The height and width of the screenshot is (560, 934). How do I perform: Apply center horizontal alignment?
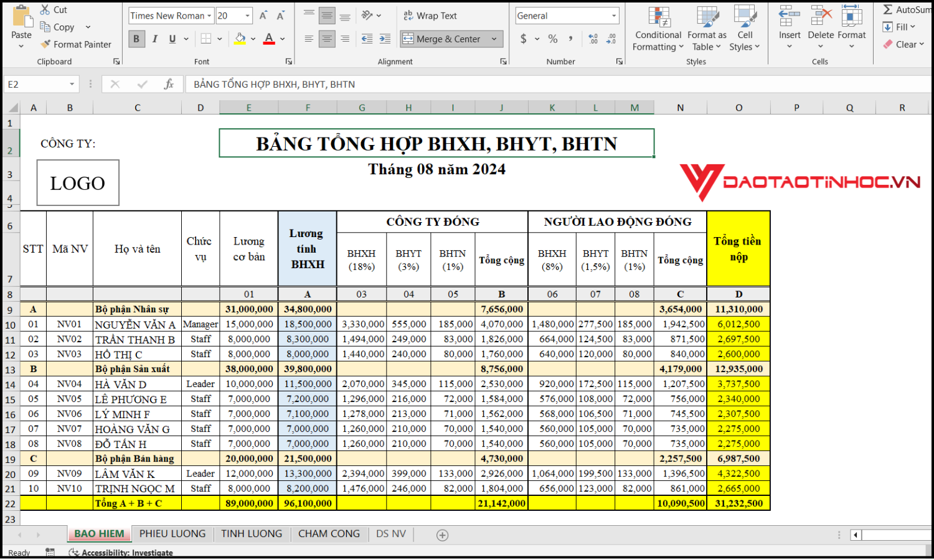pyautogui.click(x=327, y=39)
